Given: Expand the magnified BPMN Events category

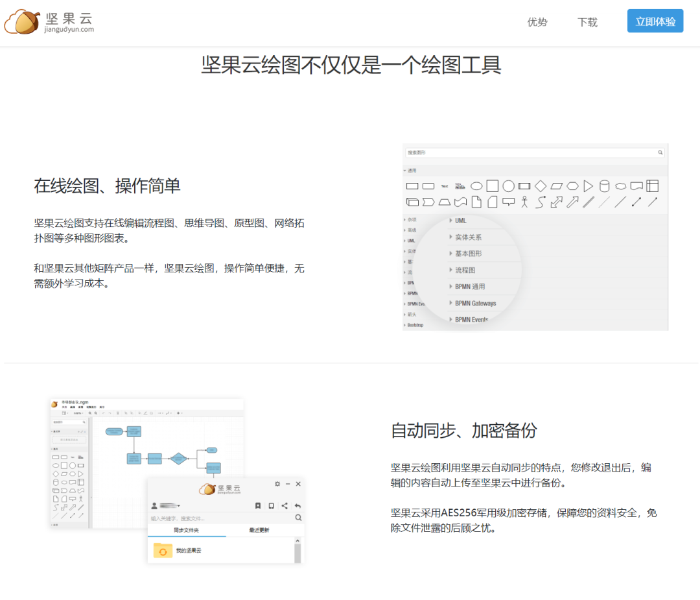Looking at the screenshot, I should pos(469,320).
